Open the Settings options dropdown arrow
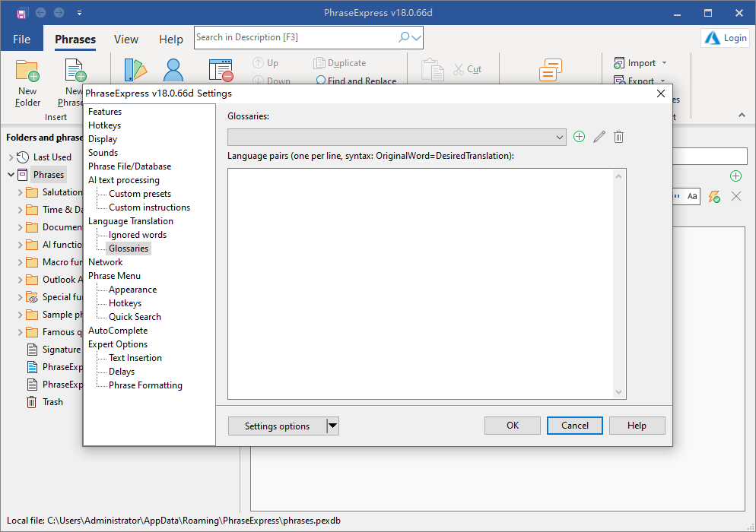Image resolution: width=756 pixels, height=532 pixels. point(332,426)
